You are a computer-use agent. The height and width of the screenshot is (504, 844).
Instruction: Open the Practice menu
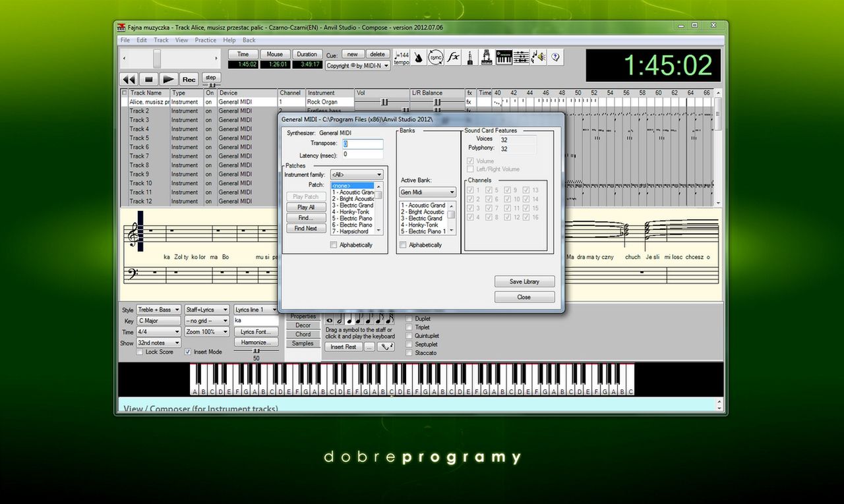[205, 40]
